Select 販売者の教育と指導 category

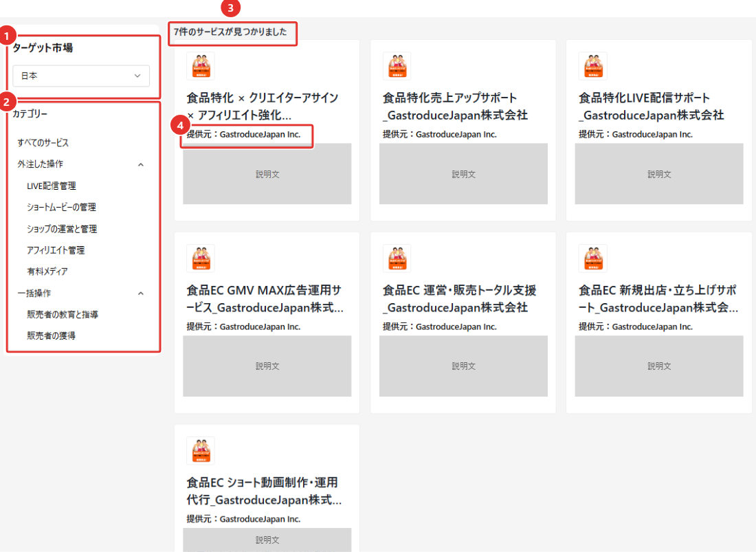[x=63, y=314]
